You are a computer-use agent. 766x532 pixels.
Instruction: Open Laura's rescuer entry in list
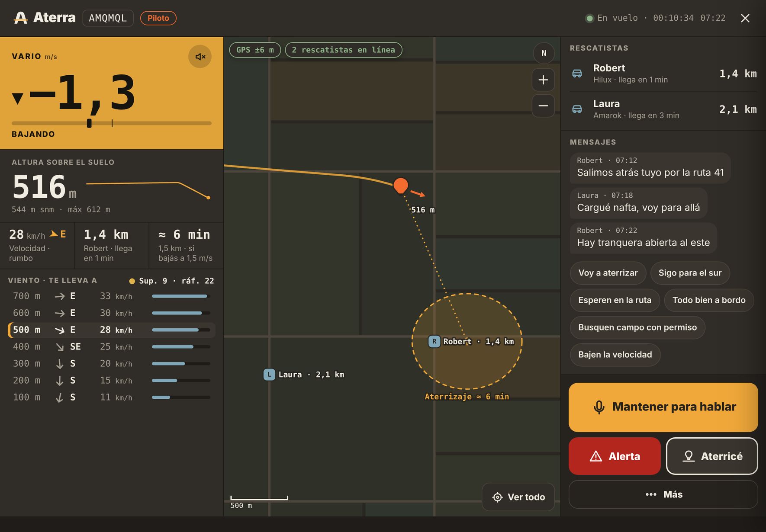(x=663, y=109)
